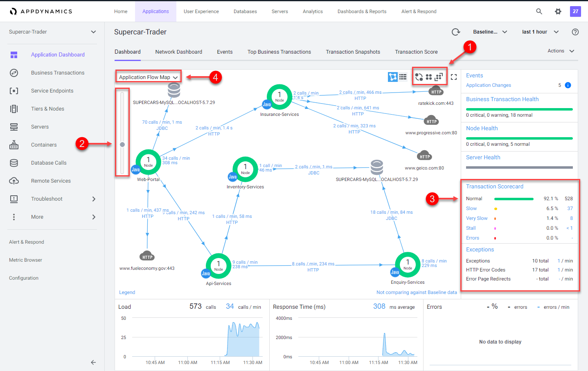Open User Experience top menu

tap(201, 11)
